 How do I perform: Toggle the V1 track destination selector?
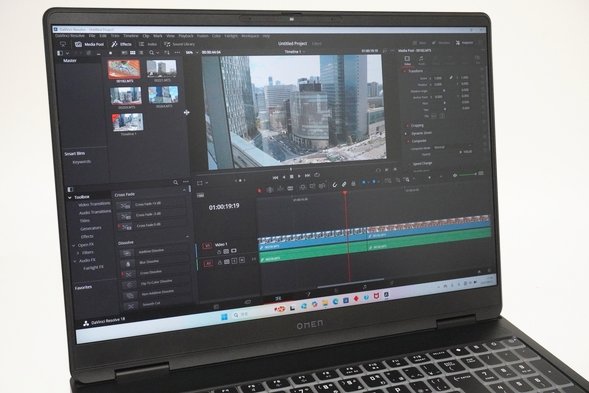coord(207,246)
